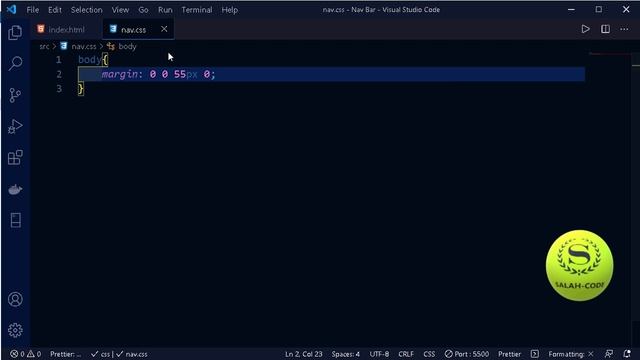This screenshot has width=640, height=360.
Task: Change indentation via Spaces: 4
Action: tap(346, 354)
